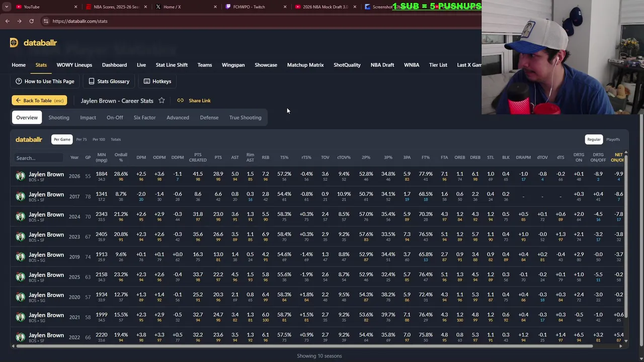Toggle Regular season view
Image resolution: width=644 pixels, height=362 pixels.
(594, 139)
